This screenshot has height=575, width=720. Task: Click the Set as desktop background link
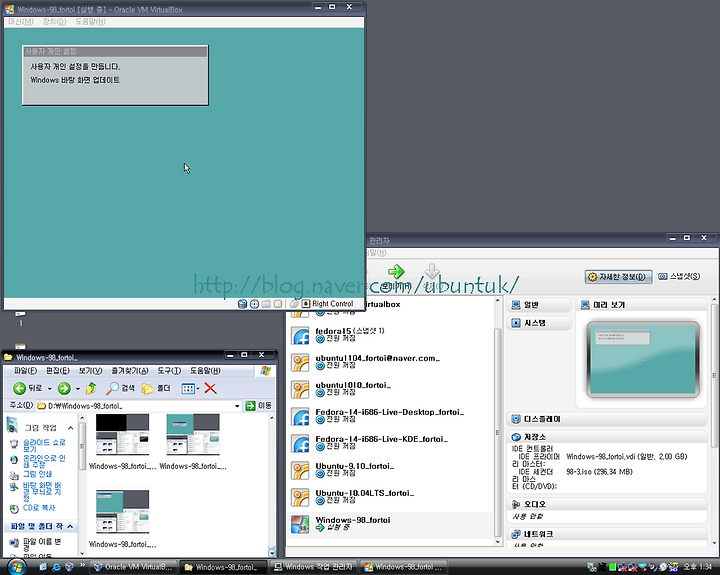point(42,491)
